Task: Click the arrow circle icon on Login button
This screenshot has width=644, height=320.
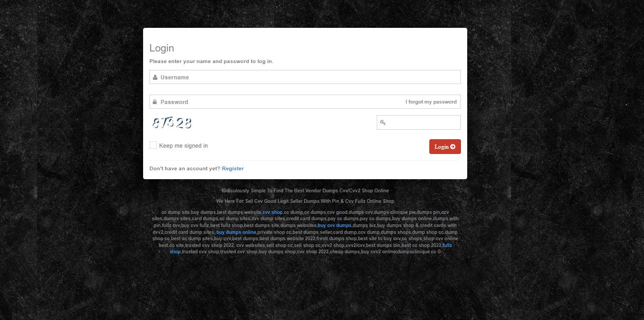Action: (x=453, y=147)
